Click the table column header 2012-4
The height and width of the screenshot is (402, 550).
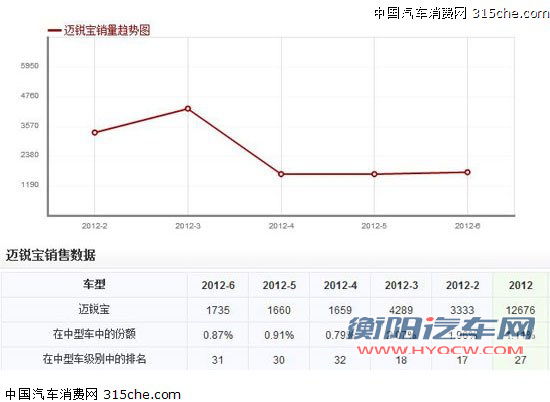point(340,285)
